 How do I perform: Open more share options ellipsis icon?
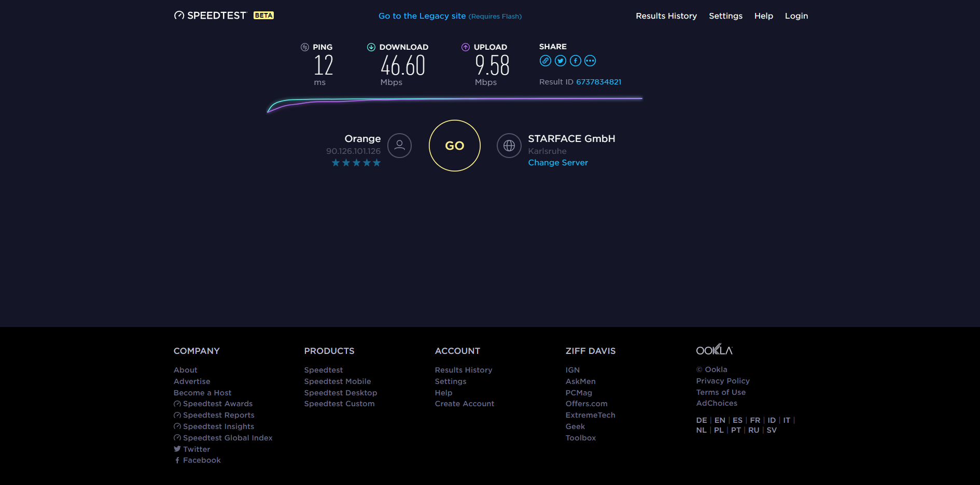590,61
